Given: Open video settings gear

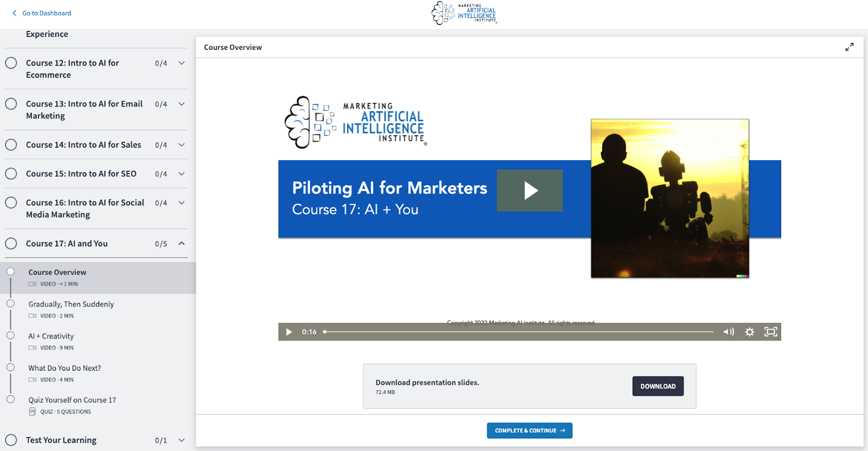Looking at the screenshot, I should tap(750, 332).
